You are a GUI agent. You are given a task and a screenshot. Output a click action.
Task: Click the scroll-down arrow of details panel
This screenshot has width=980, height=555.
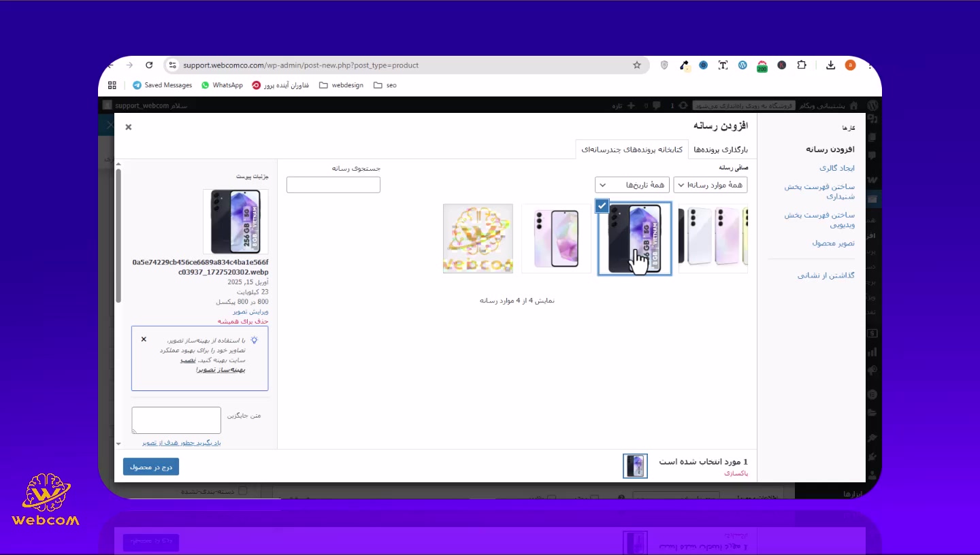click(118, 443)
